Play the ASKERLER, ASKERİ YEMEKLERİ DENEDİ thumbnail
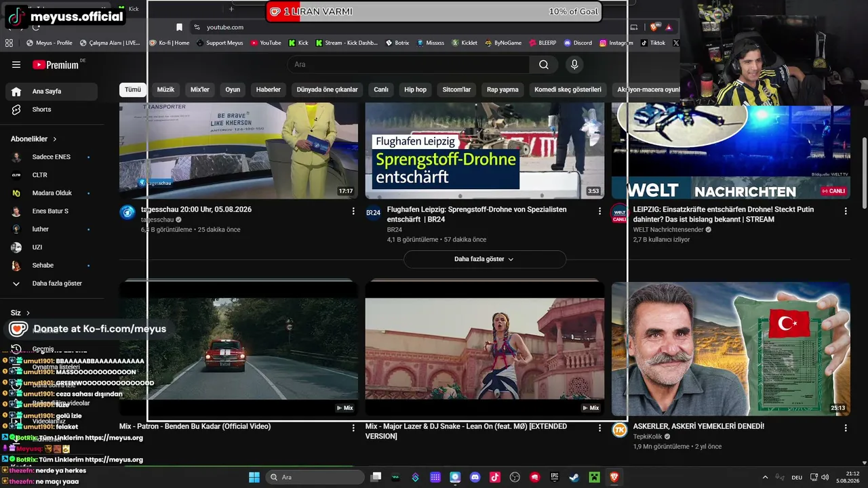 click(731, 349)
